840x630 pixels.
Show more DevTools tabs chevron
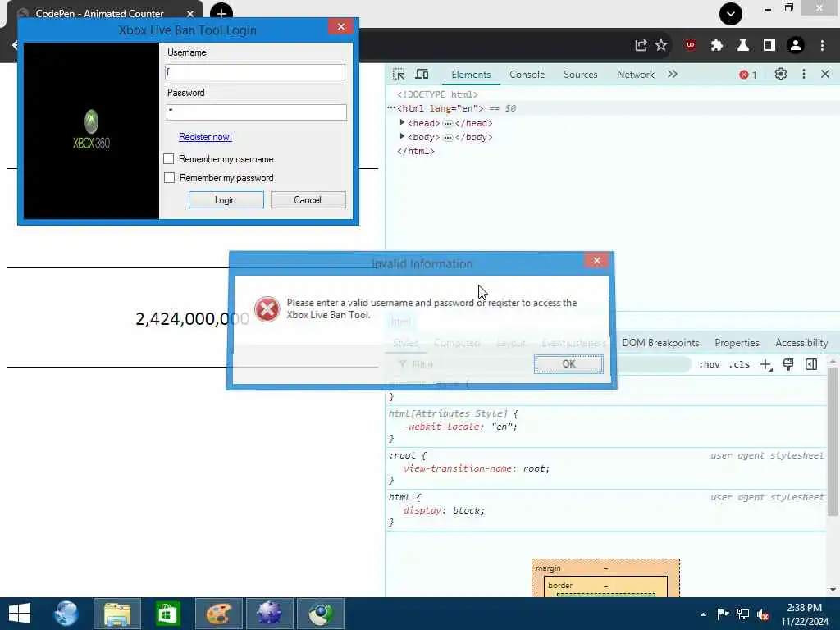point(673,74)
